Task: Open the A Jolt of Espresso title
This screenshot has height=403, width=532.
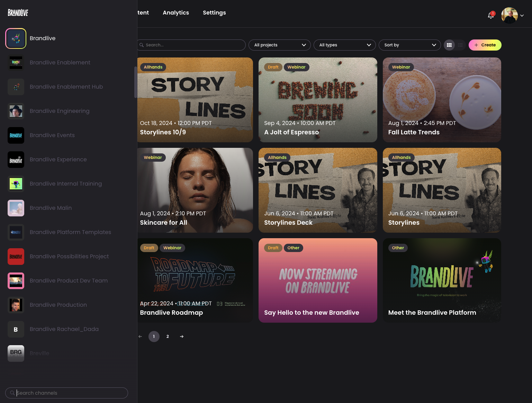Action: 291,132
